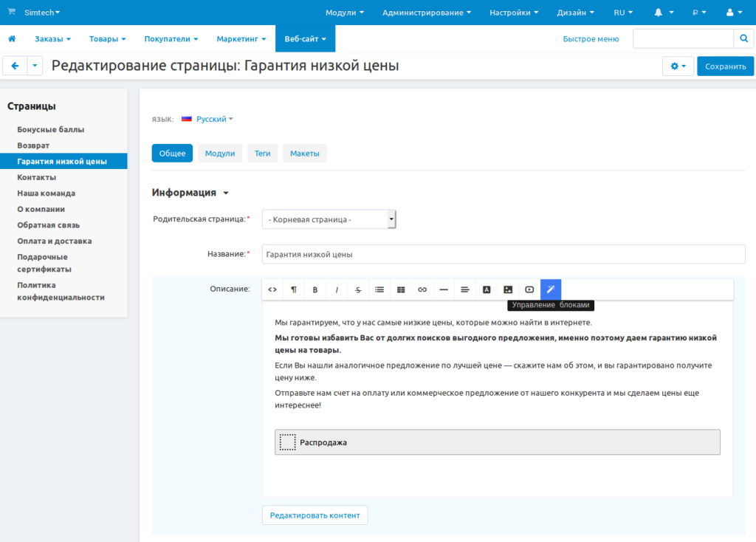Open the Быстрое меню link
The height and width of the screenshot is (542, 756).
point(591,38)
